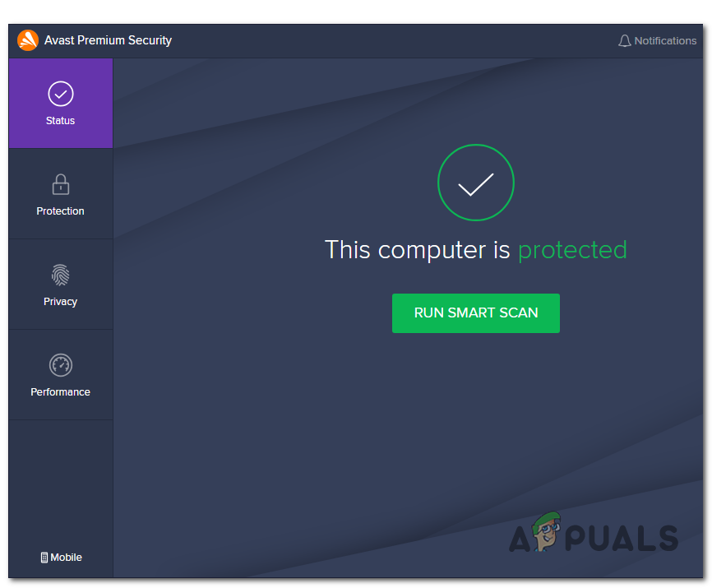The width and height of the screenshot is (712, 588).
Task: Open the Privacy fingerprint icon
Action: 60,275
